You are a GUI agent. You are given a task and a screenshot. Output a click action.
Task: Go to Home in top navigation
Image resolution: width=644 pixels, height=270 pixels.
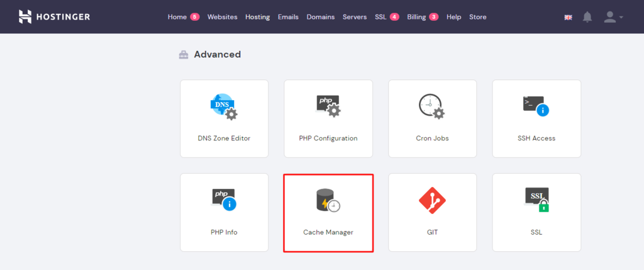pyautogui.click(x=177, y=17)
